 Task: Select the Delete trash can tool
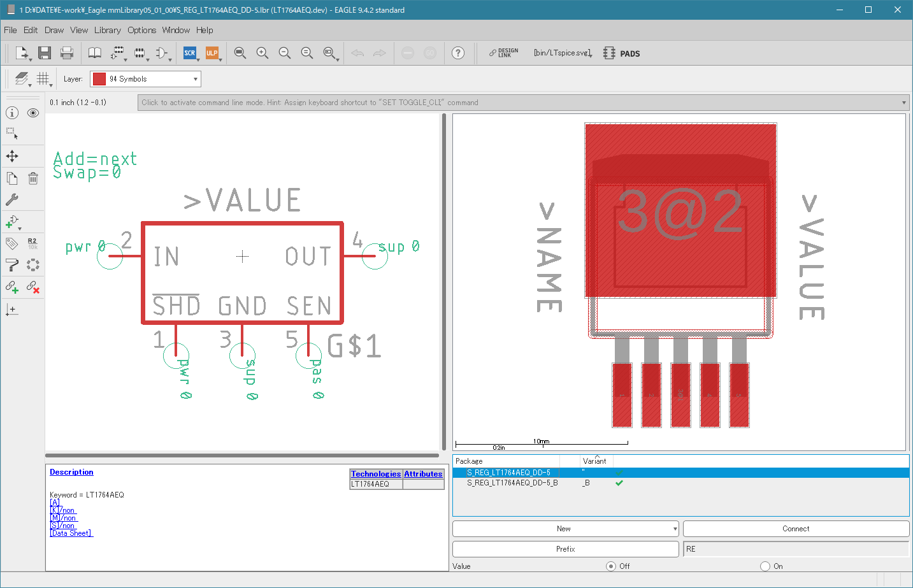pos(33,178)
